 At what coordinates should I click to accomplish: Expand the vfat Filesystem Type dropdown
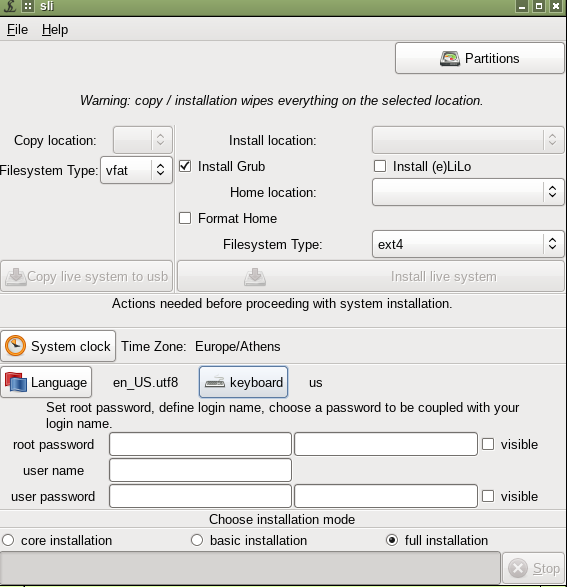(136, 170)
